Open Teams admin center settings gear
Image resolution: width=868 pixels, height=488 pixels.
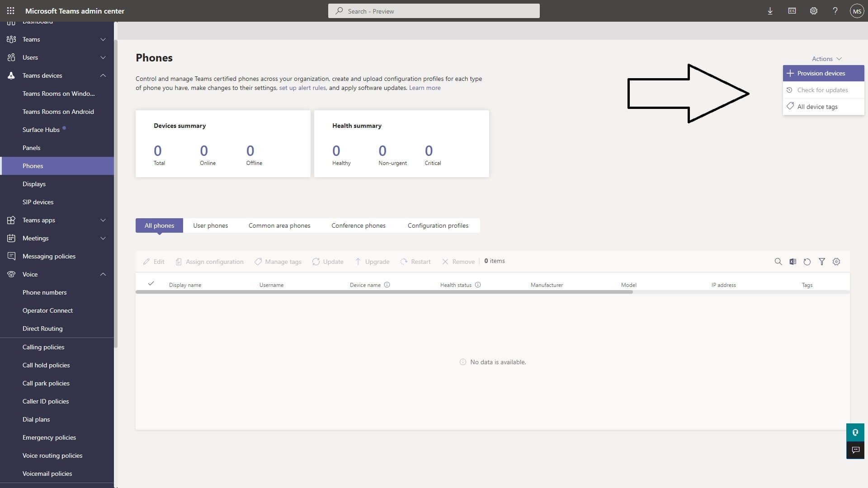click(x=813, y=10)
